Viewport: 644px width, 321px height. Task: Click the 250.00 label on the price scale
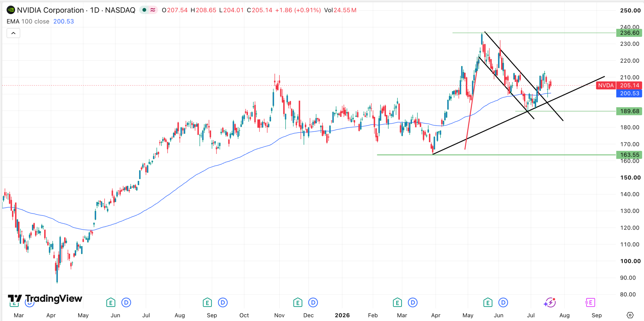tap(630, 11)
